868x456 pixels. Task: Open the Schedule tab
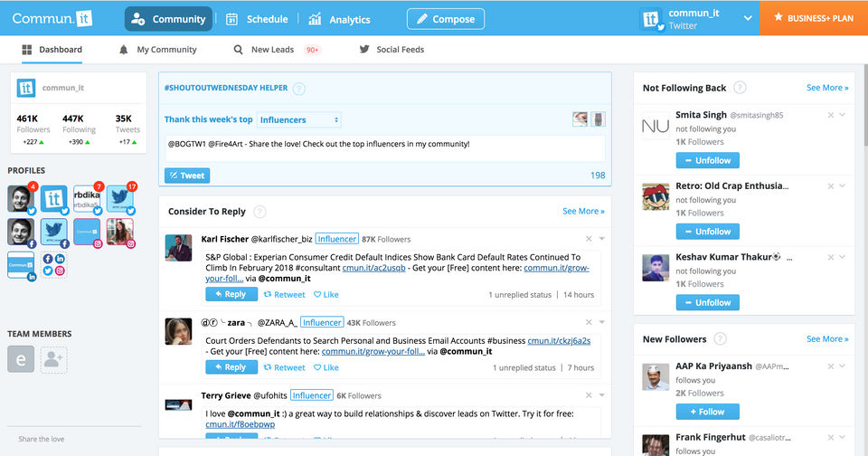pyautogui.click(x=257, y=19)
